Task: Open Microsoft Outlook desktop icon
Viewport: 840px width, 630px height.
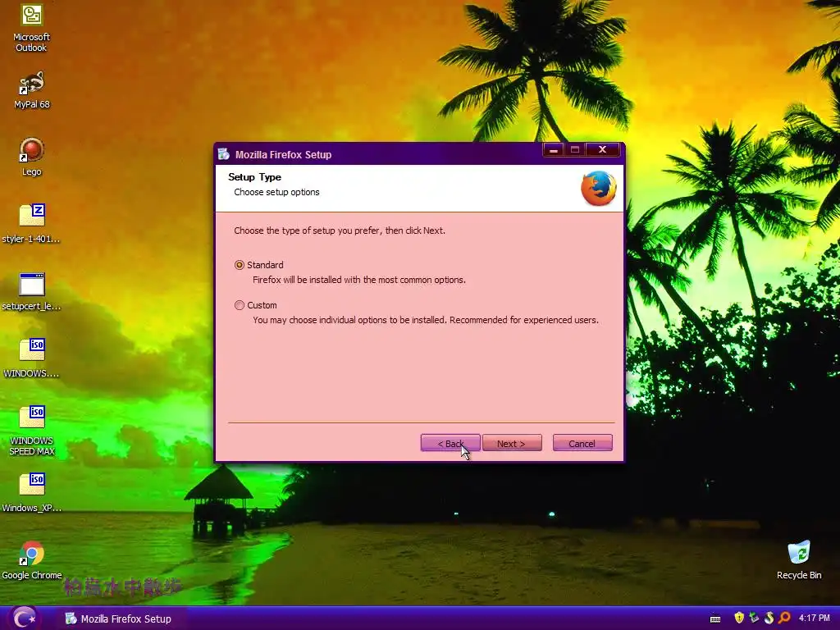Action: [x=32, y=28]
